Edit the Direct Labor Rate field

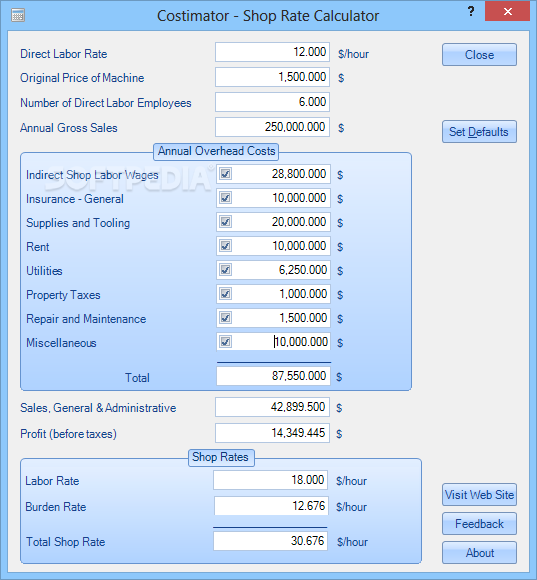[x=272, y=52]
